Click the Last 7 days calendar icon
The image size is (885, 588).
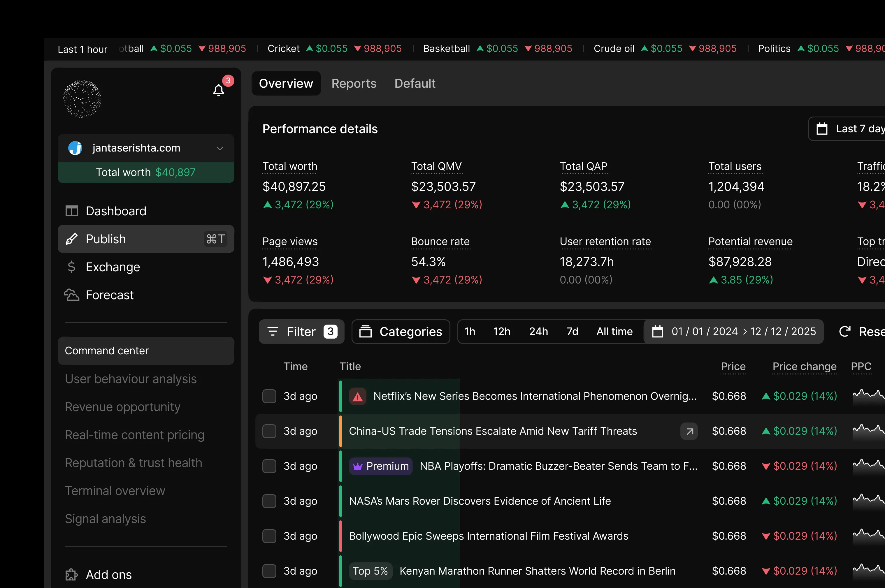(x=822, y=128)
